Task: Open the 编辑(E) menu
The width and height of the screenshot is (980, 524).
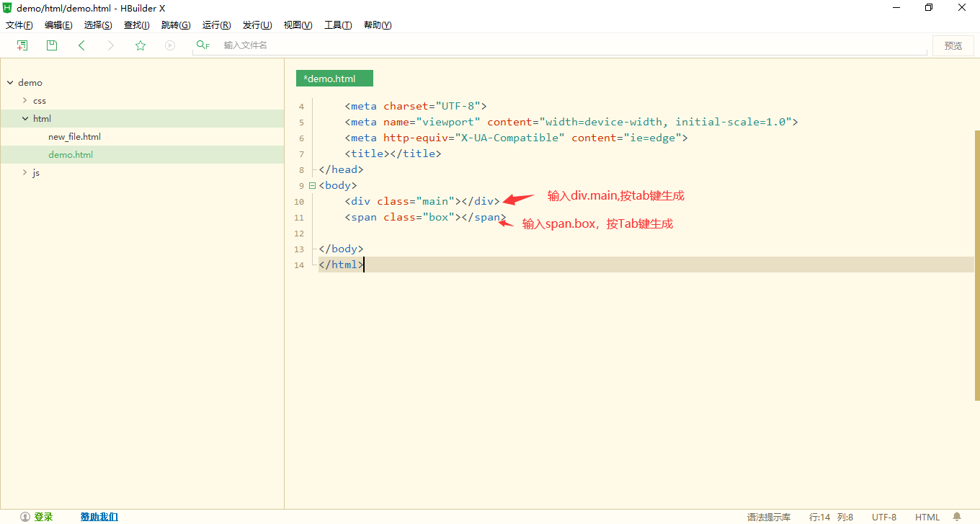Action: (58, 25)
